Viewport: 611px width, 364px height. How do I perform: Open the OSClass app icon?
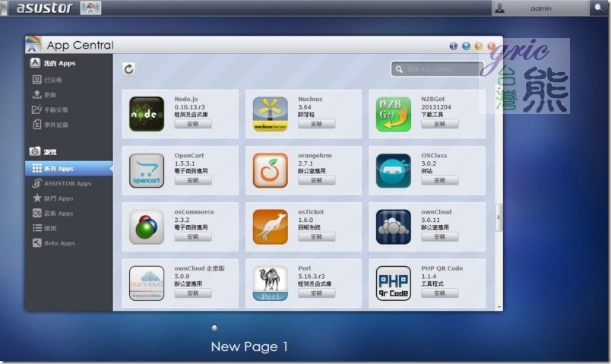pos(393,170)
